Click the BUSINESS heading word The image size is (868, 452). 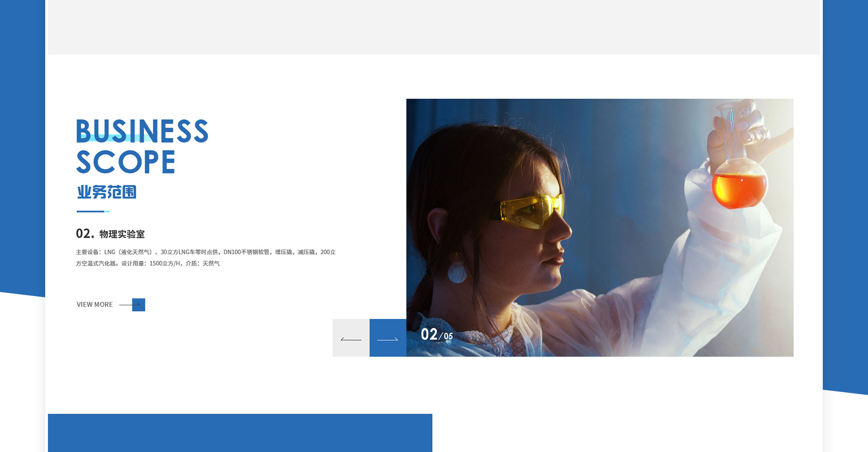pos(142,131)
